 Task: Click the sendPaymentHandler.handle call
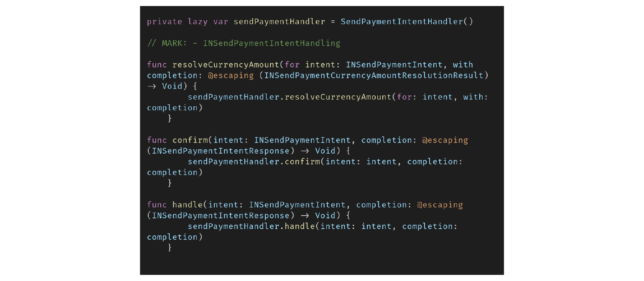click(x=251, y=226)
